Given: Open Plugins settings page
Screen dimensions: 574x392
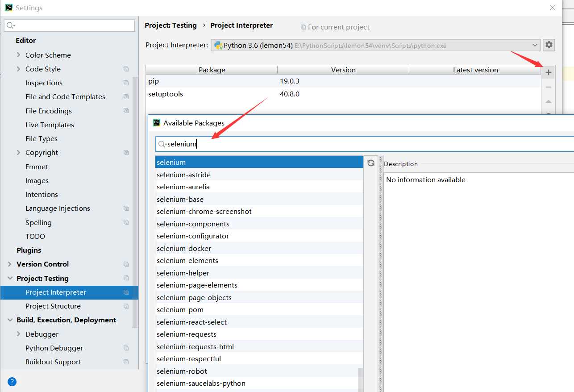Looking at the screenshot, I should [29, 250].
